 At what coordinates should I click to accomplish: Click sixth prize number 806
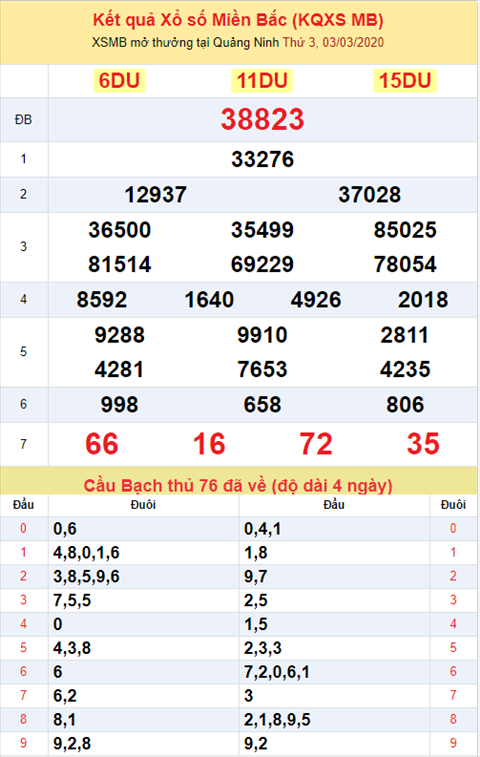click(405, 405)
